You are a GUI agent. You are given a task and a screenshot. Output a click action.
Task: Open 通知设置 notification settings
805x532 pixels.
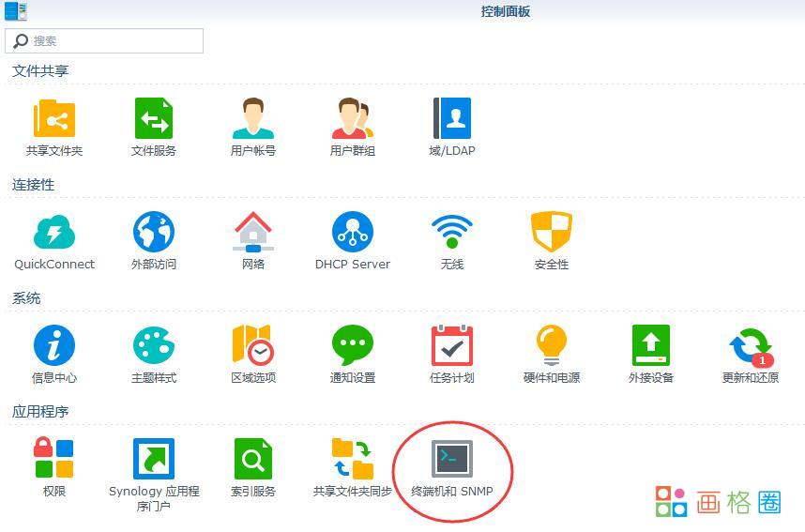click(x=353, y=345)
